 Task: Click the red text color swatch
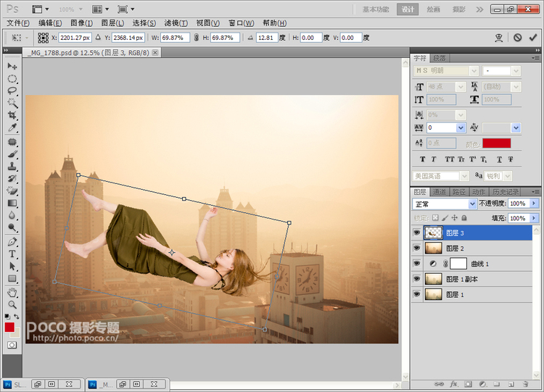pyautogui.click(x=496, y=143)
